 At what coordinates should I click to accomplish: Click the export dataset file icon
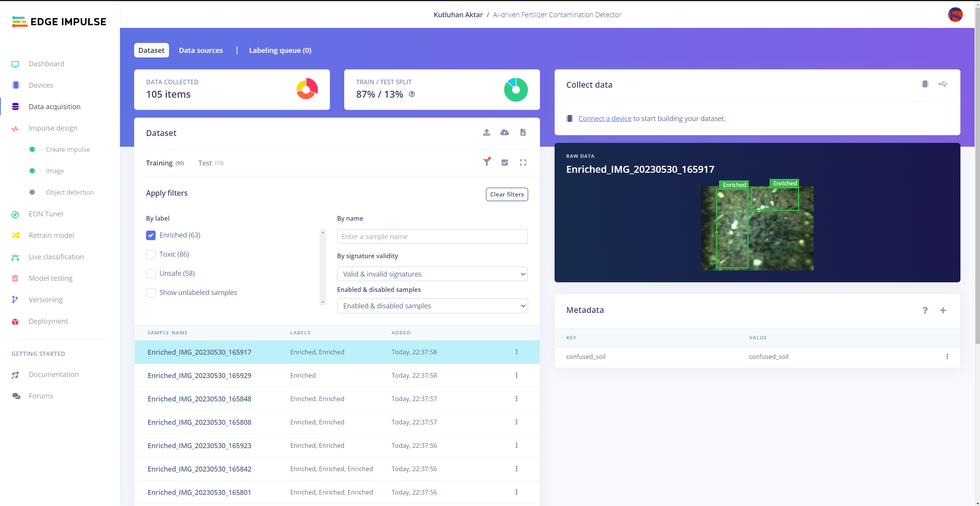(523, 133)
